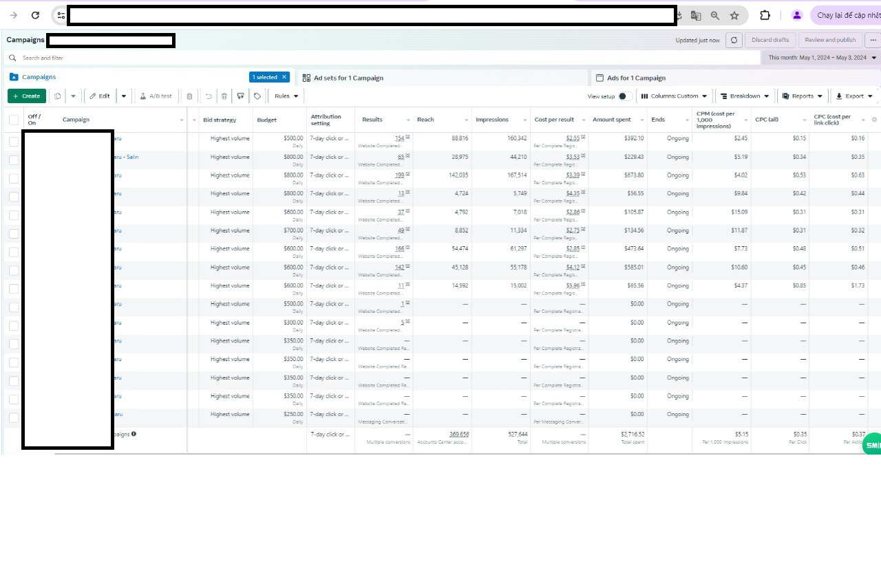
Task: Sort by the Budget column header
Action: tap(267, 120)
